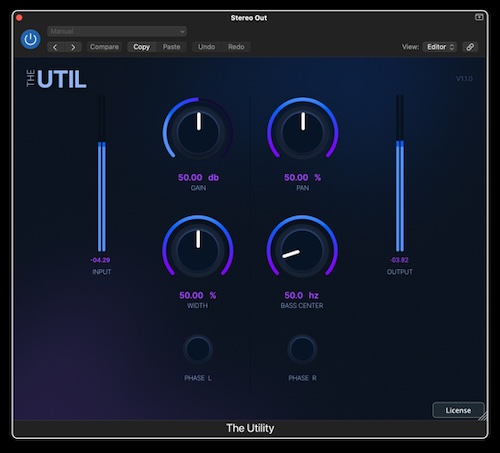The image size is (500, 453).
Task: Click the 50.00 db gain value
Action: [198, 178]
